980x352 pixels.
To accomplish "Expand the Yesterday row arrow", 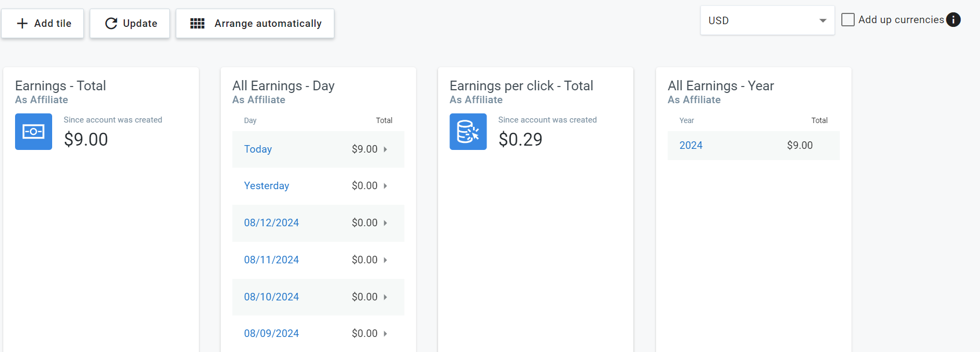I will (385, 186).
